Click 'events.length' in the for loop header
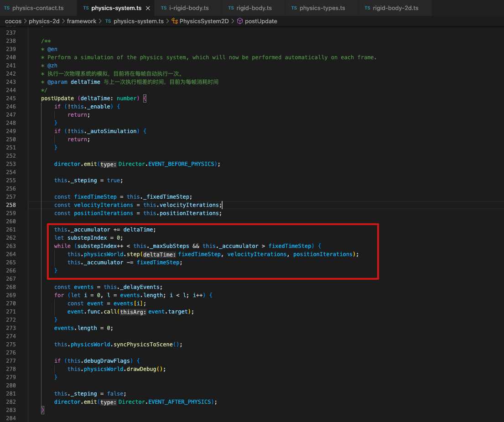The image size is (504, 422). click(x=141, y=295)
